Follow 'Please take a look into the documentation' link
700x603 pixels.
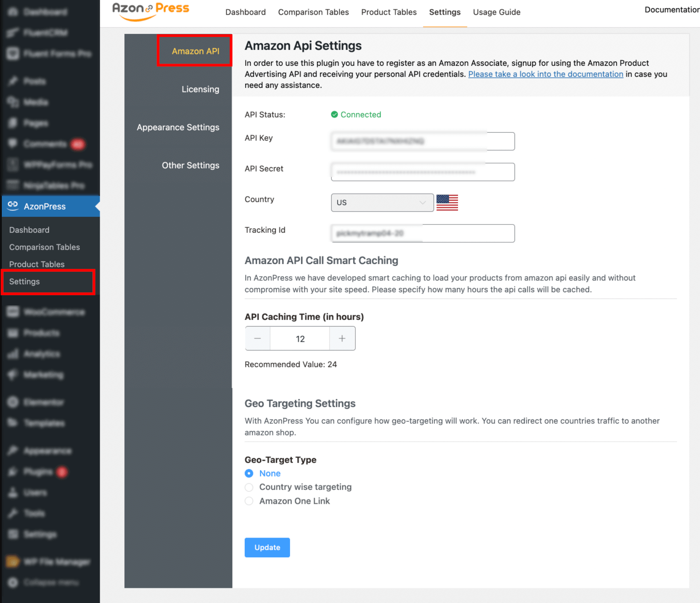pyautogui.click(x=546, y=74)
